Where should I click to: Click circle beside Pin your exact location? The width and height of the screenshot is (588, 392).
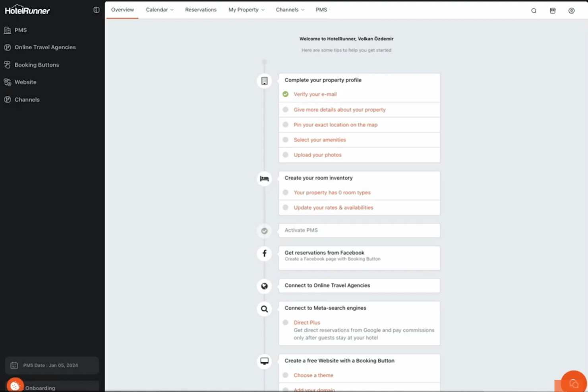tap(285, 125)
